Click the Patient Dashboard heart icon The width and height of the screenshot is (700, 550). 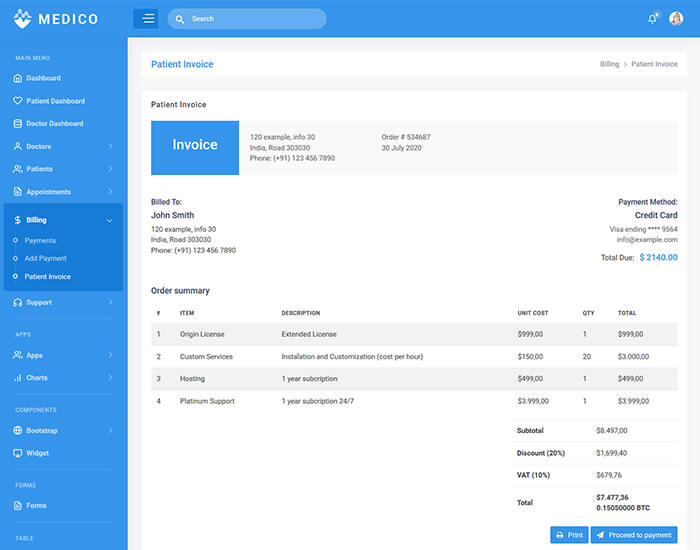pos(17,101)
